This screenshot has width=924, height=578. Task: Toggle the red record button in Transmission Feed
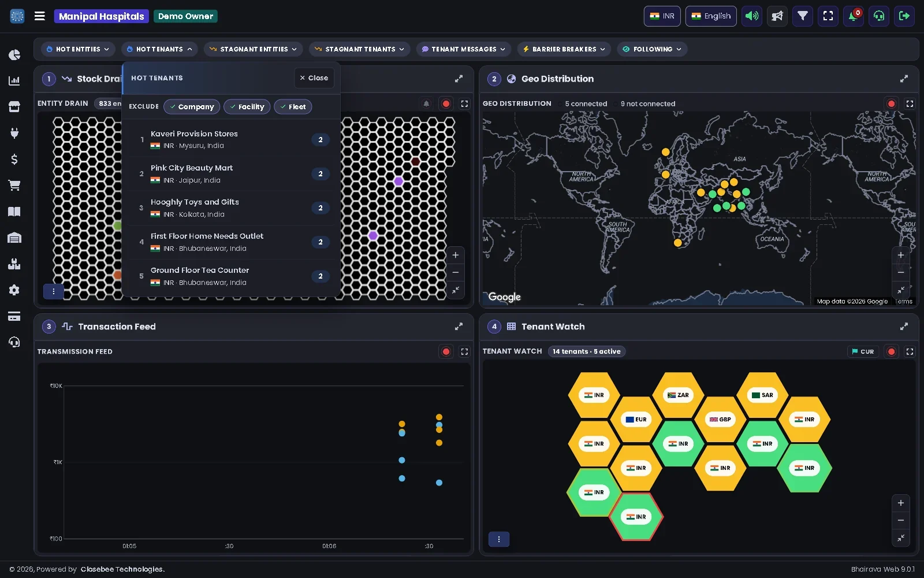point(446,351)
